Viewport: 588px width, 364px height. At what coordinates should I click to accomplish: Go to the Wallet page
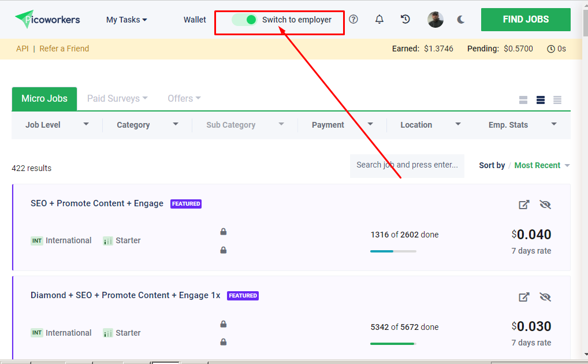pos(195,20)
